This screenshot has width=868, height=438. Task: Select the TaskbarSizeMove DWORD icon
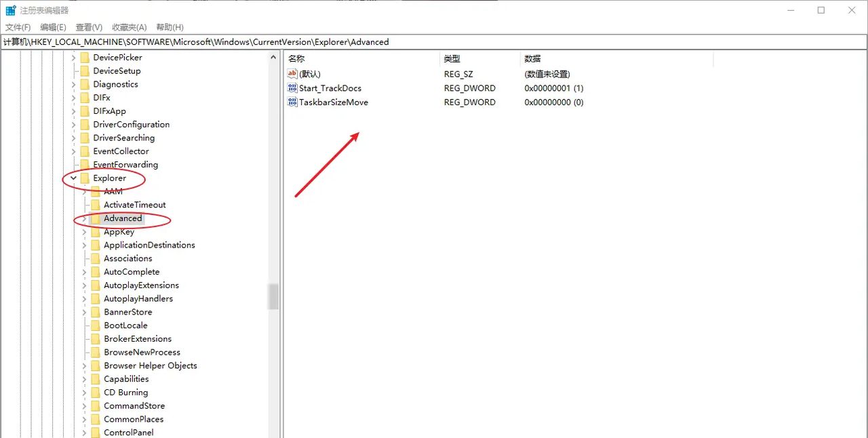tap(292, 102)
